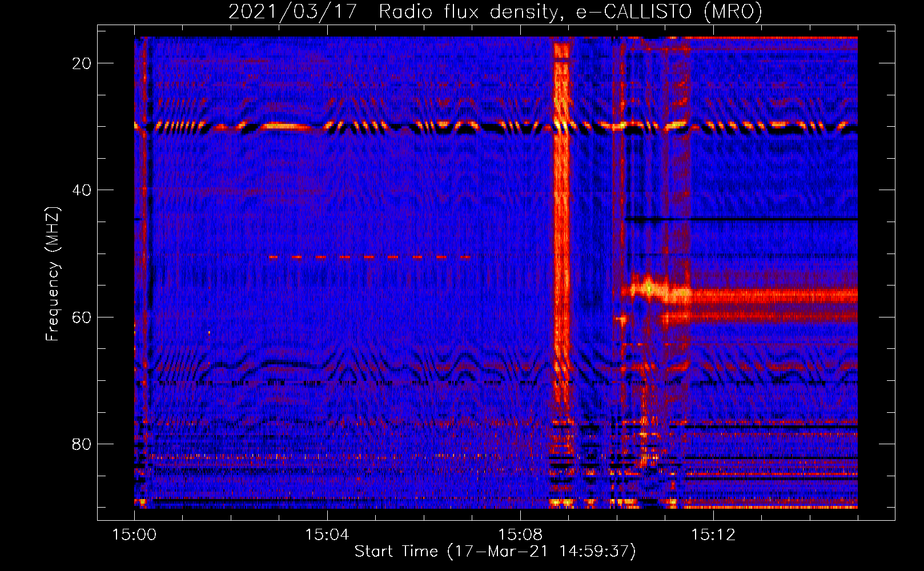Screen dimensions: 924x571
Task: Click the 'Frequency (MHZ)' y-axis label
Action: pyautogui.click(x=52, y=274)
